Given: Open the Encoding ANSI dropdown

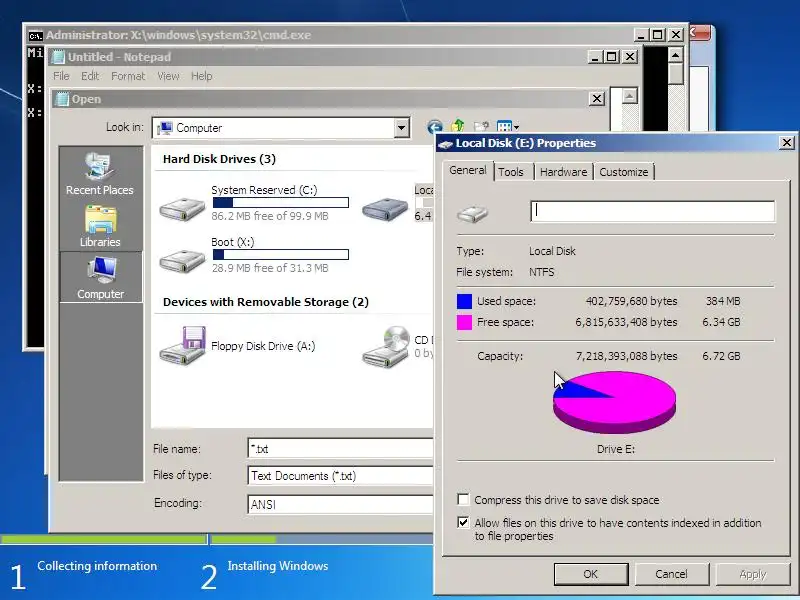Looking at the screenshot, I should (340, 504).
